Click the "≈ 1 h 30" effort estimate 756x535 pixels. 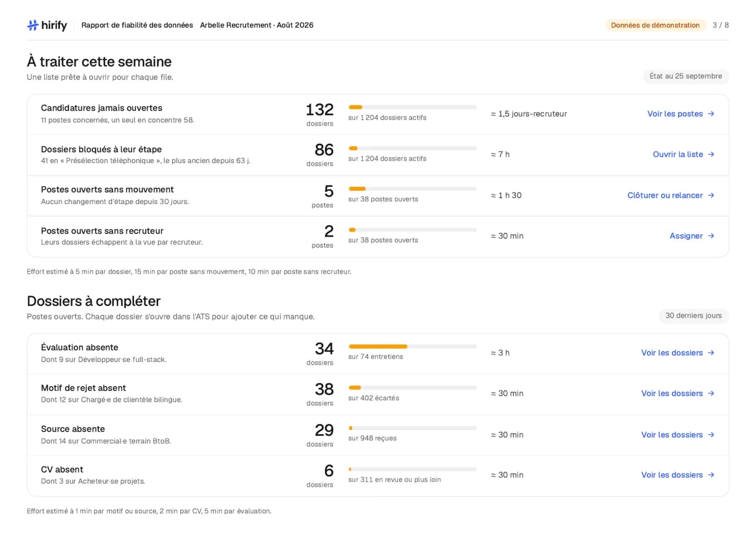pyautogui.click(x=506, y=195)
